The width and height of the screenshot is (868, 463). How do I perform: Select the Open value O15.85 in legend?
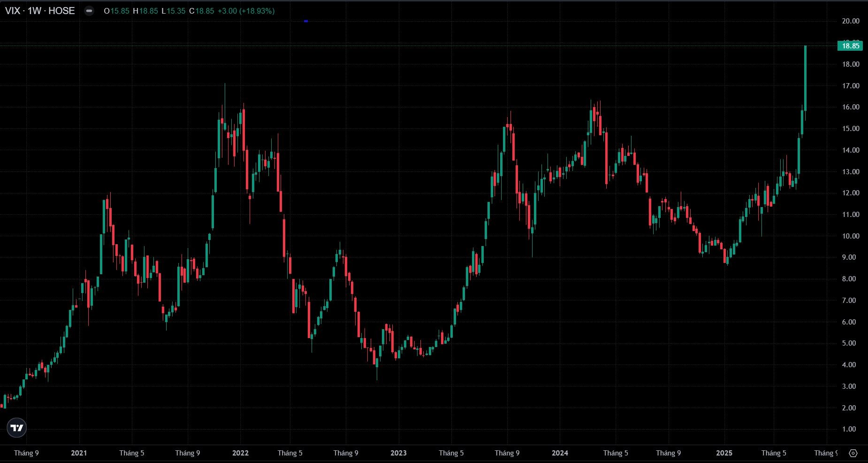116,11
